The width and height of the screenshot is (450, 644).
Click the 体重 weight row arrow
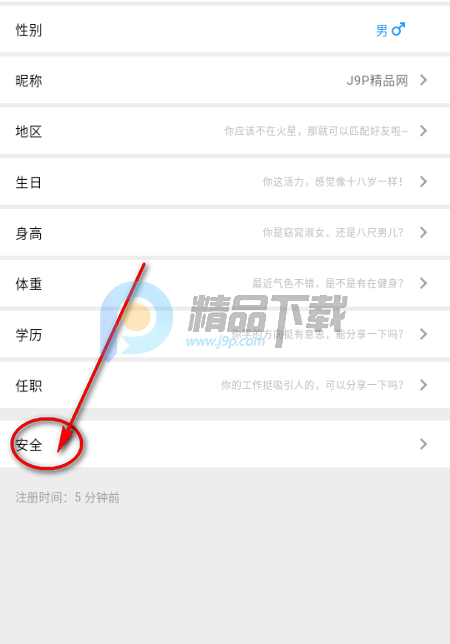[x=423, y=283]
